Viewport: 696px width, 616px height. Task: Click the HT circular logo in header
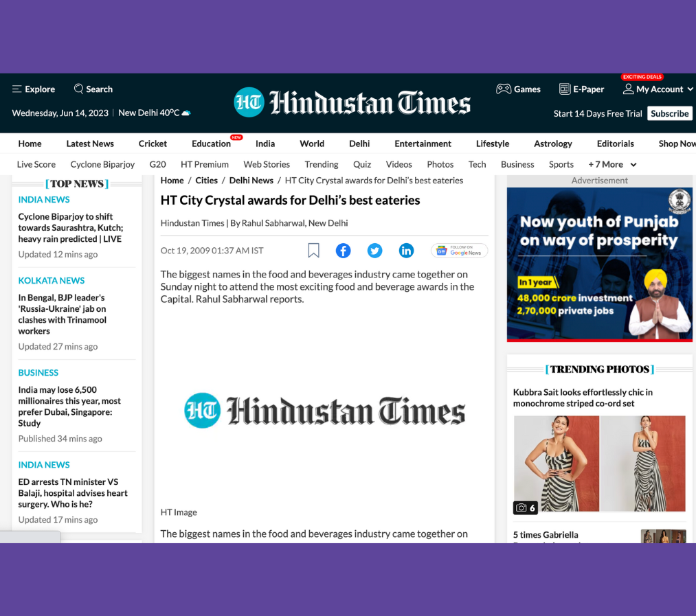[249, 102]
